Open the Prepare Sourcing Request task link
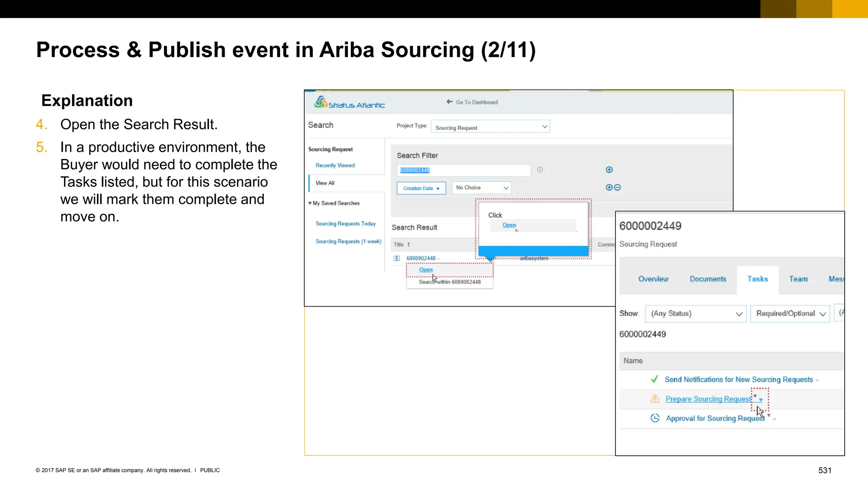This screenshot has height=488, width=868. click(708, 399)
